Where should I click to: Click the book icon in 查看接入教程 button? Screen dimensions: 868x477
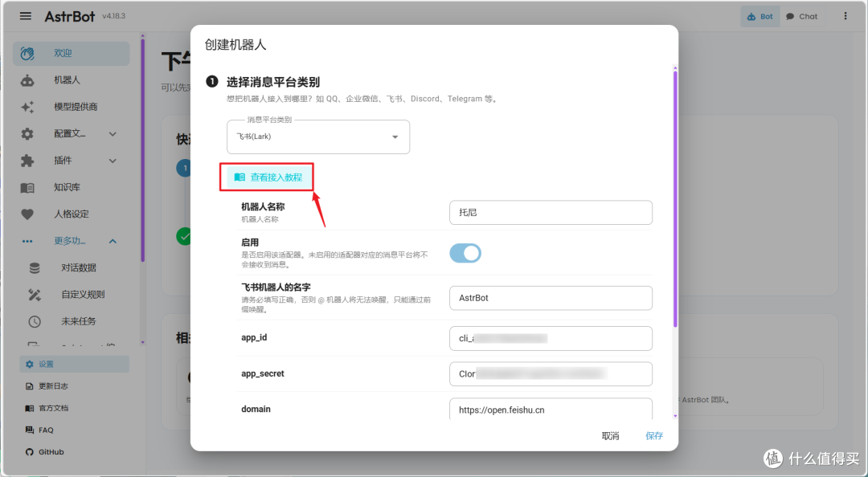[x=240, y=177]
